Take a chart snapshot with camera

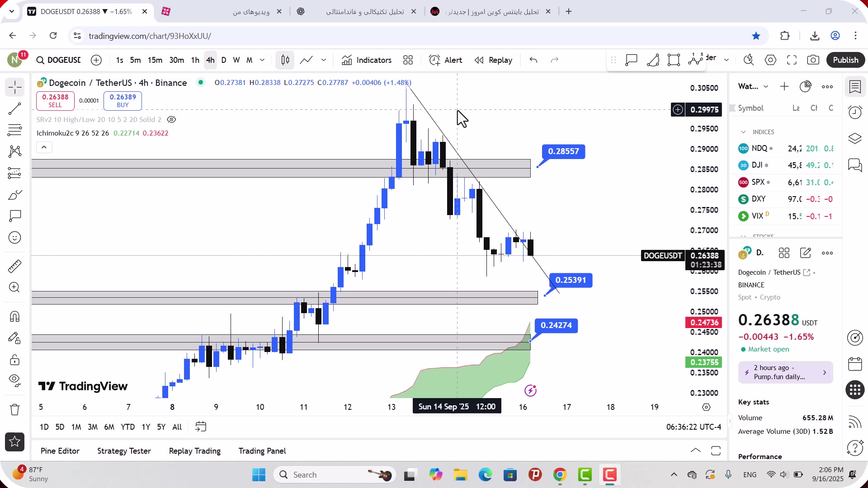tap(813, 60)
